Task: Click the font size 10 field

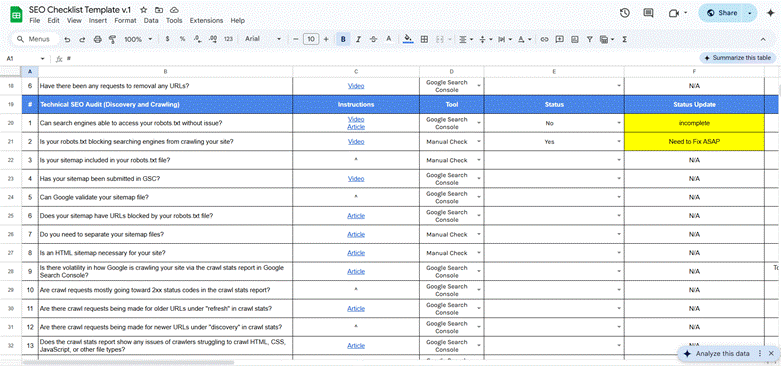Action: tap(311, 39)
